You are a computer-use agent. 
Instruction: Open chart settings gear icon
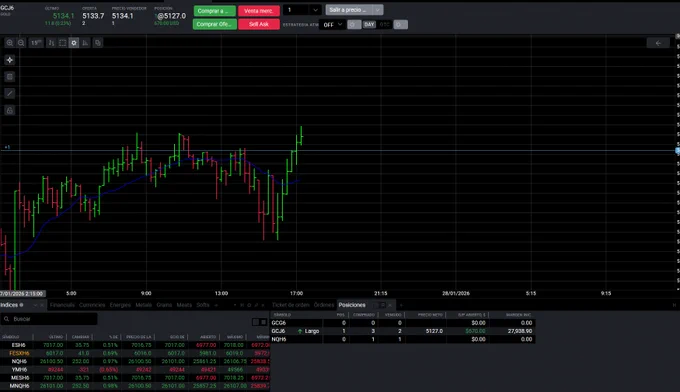click(74, 42)
